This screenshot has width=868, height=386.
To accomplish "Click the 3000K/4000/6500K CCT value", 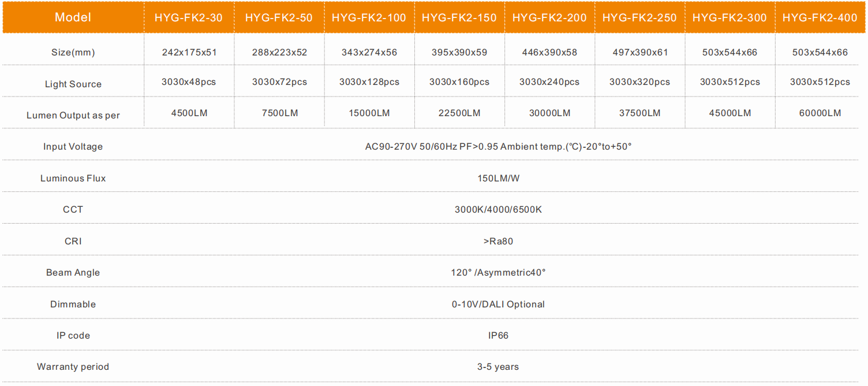I will tap(498, 210).
